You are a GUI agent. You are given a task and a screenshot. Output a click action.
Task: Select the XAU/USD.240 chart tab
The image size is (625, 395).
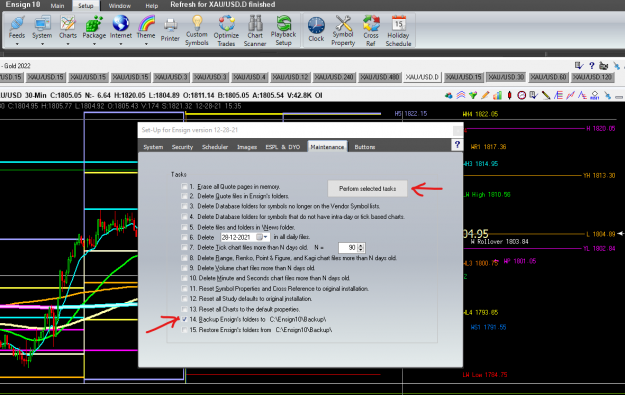[x=334, y=77]
